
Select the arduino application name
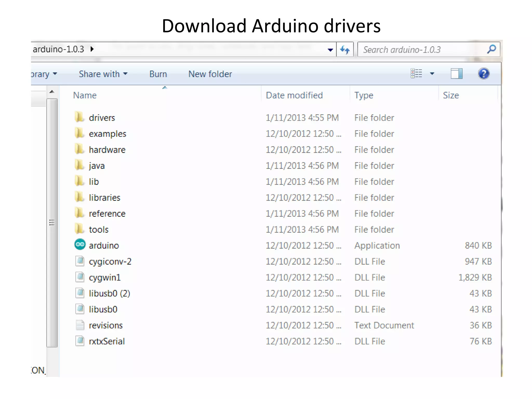[x=104, y=245]
